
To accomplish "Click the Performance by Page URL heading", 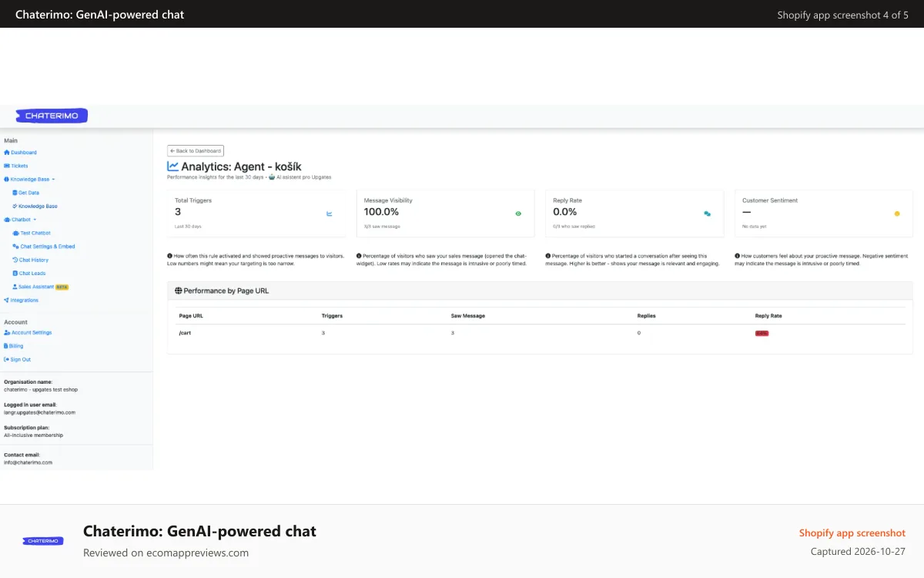I will pos(226,291).
